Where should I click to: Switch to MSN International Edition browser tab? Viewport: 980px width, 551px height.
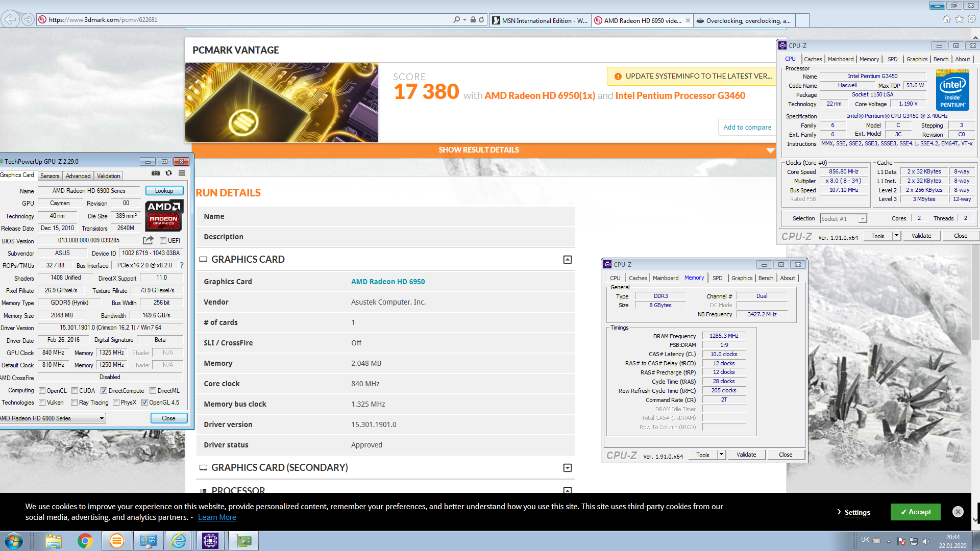(540, 20)
